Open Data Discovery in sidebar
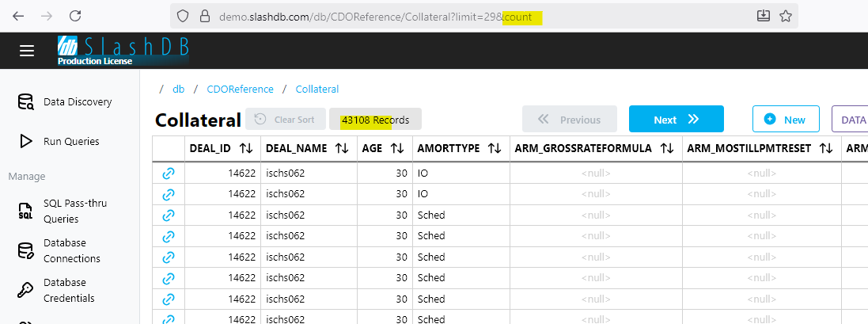The width and height of the screenshot is (868, 324). tap(77, 102)
